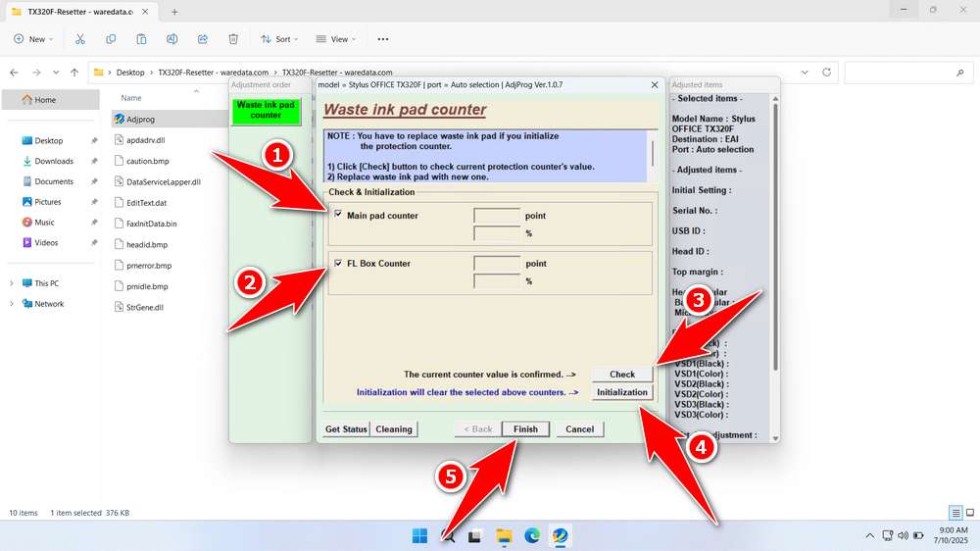
Task: Click the Get Status button
Action: click(x=346, y=429)
